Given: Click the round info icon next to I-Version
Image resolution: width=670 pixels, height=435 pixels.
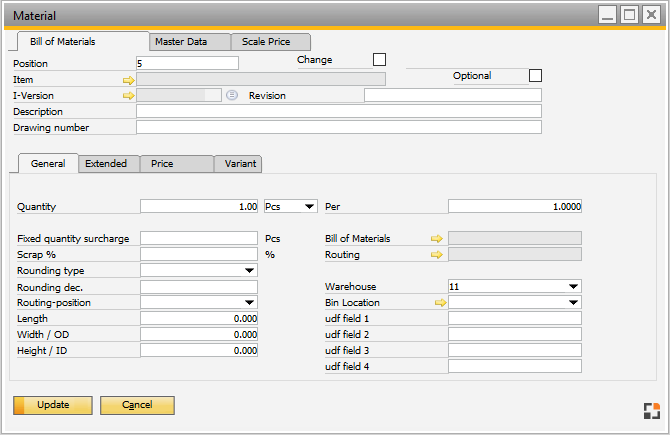Looking at the screenshot, I should [x=231, y=96].
